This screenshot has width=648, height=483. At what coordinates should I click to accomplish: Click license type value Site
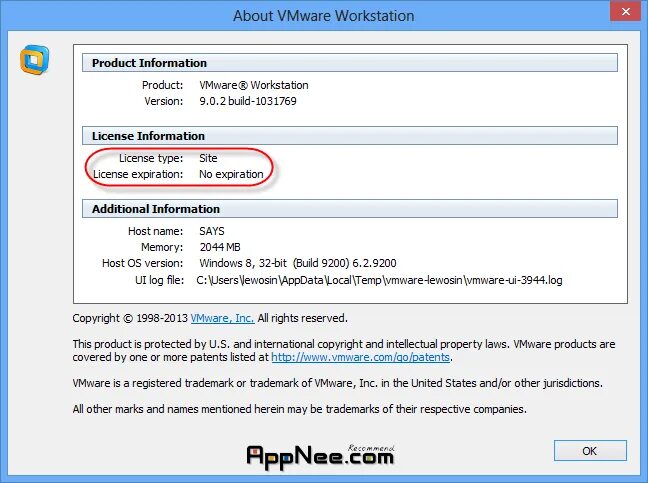[x=208, y=158]
